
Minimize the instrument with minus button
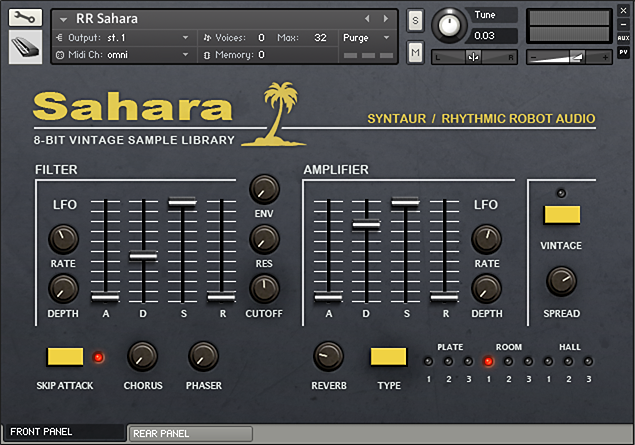[x=623, y=25]
